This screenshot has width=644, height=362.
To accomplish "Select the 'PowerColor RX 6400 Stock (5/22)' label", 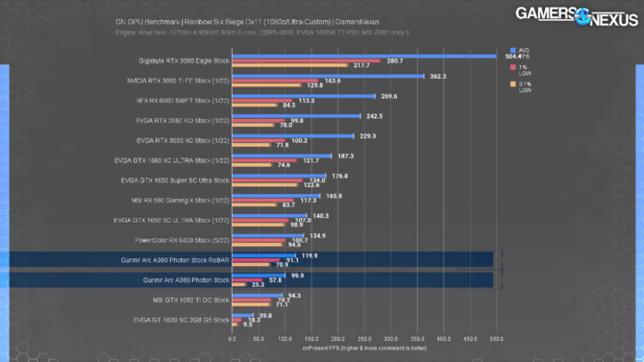I will [182, 240].
